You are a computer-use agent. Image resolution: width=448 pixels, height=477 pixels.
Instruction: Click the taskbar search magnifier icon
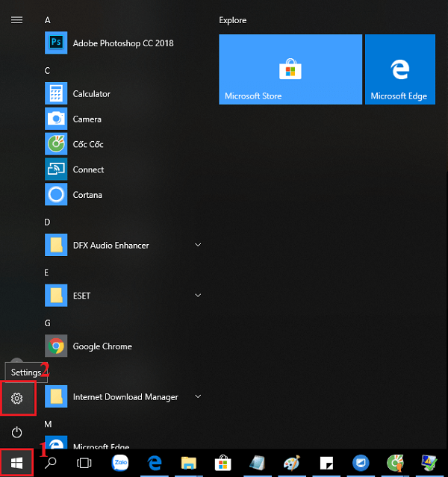[x=51, y=463]
